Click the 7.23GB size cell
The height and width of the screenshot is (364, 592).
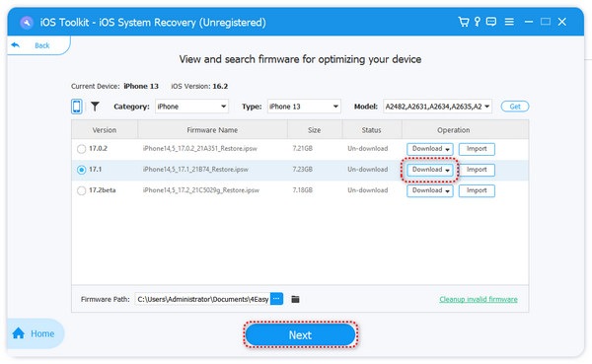[x=303, y=169]
